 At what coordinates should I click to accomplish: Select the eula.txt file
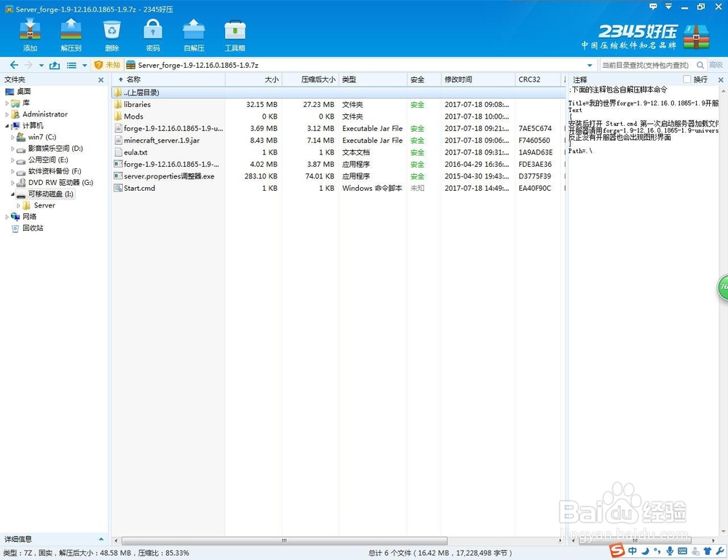click(x=135, y=152)
